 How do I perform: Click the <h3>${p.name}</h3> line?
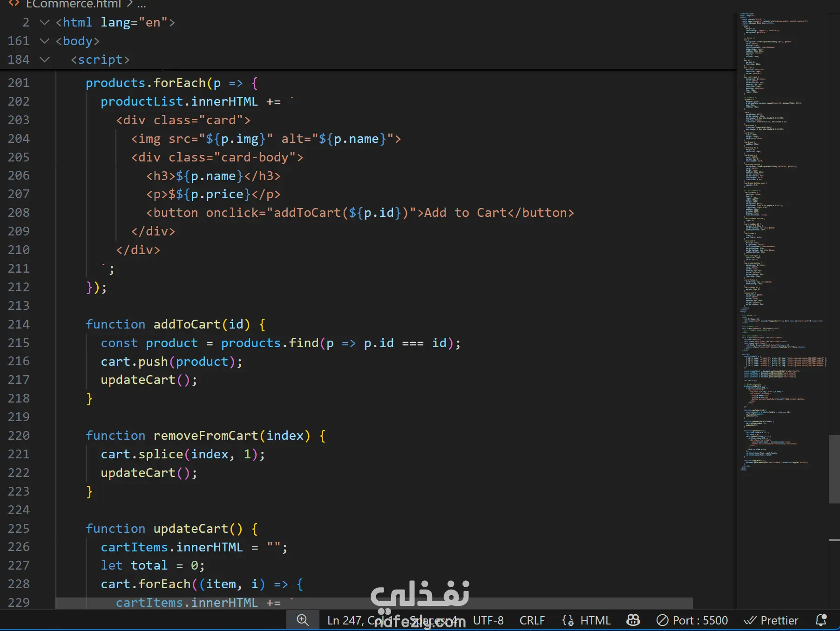(x=213, y=176)
